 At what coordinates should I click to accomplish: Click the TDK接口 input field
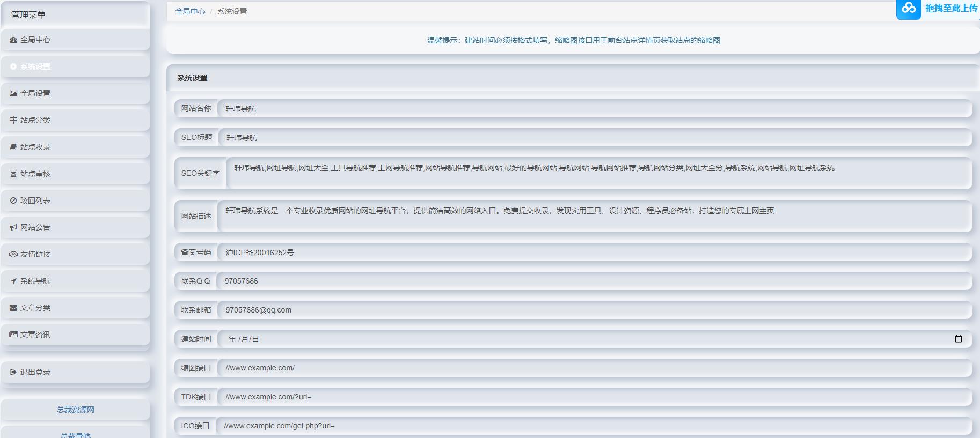[595, 397]
